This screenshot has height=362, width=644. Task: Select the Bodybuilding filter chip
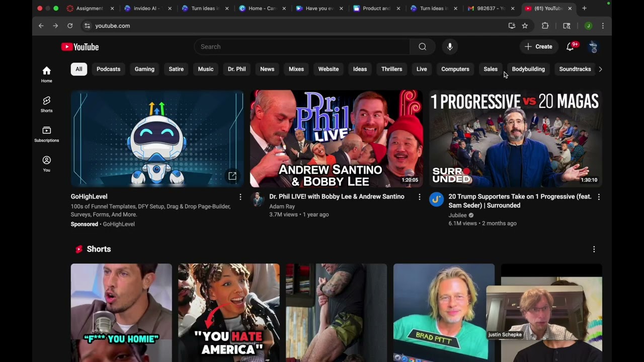coord(528,69)
